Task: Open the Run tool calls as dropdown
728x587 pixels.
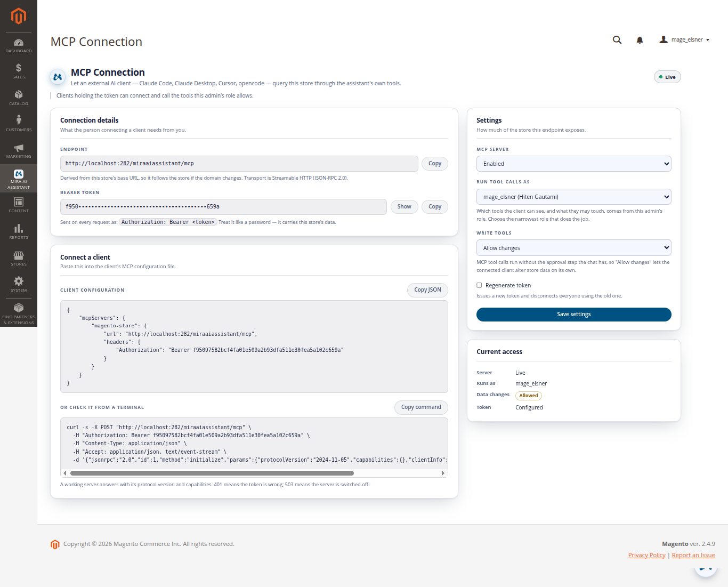Action: tap(573, 197)
